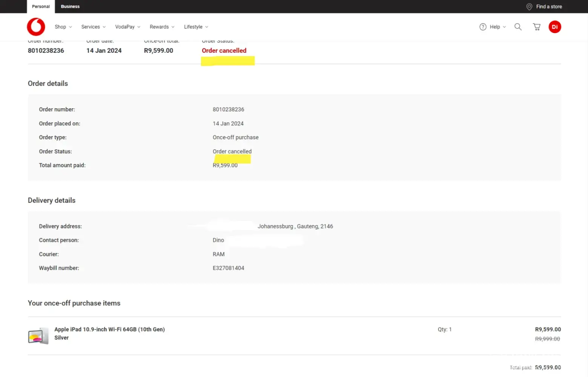The height and width of the screenshot is (377, 588).
Task: Click the red Order cancelled status
Action: click(x=224, y=51)
